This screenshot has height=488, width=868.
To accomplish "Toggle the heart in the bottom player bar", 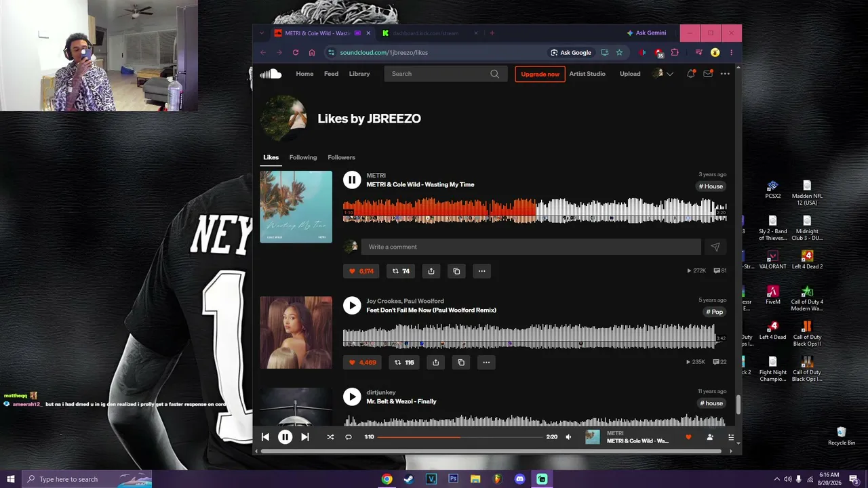I will pos(688,437).
